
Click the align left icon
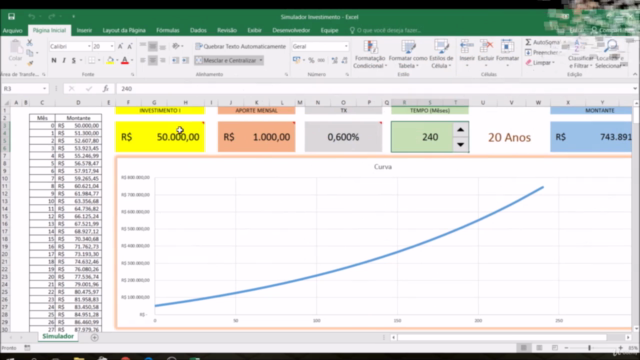[143, 60]
